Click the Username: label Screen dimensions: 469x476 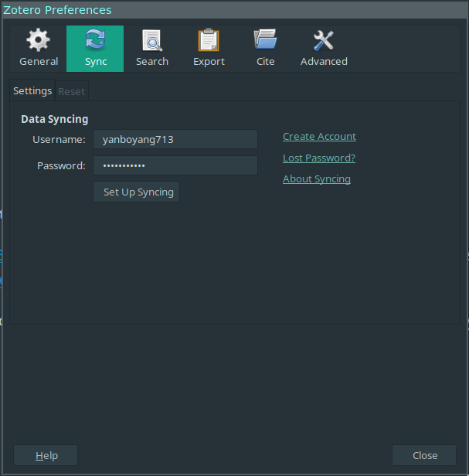[x=59, y=140]
